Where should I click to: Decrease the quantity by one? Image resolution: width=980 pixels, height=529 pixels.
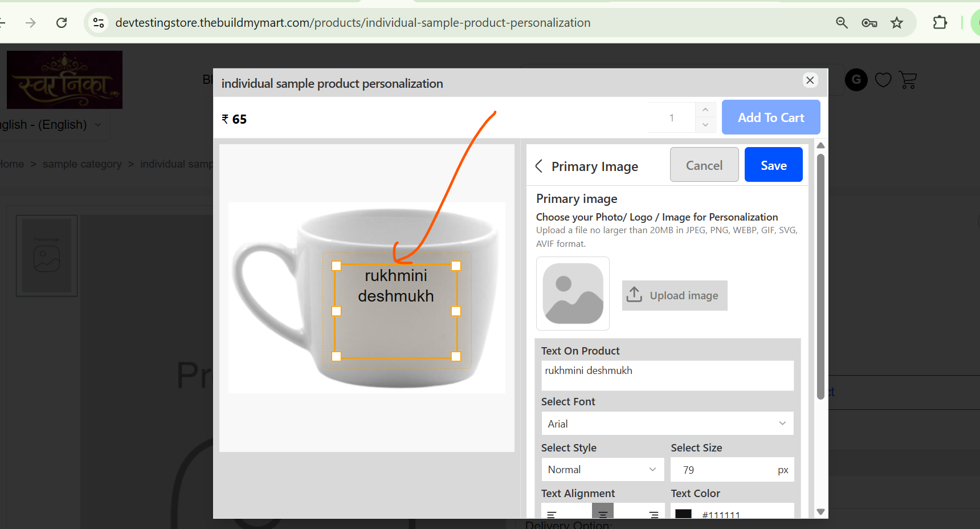(x=705, y=125)
